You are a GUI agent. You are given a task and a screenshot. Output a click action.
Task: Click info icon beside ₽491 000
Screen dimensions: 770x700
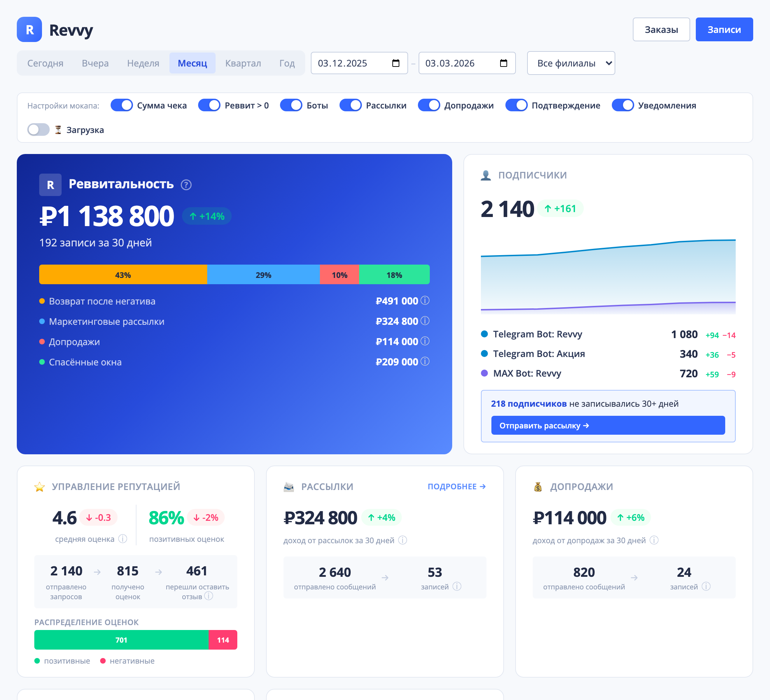[425, 301]
